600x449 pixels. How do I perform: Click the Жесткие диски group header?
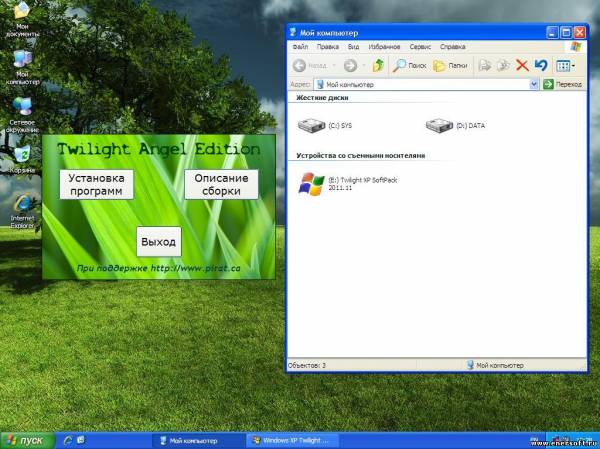pyautogui.click(x=322, y=98)
